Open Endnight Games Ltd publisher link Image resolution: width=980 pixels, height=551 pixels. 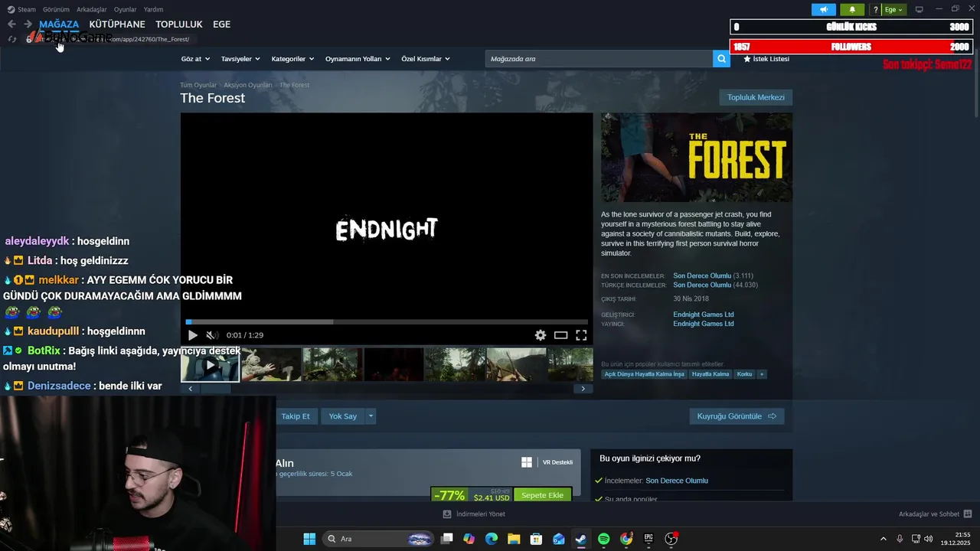704,324
